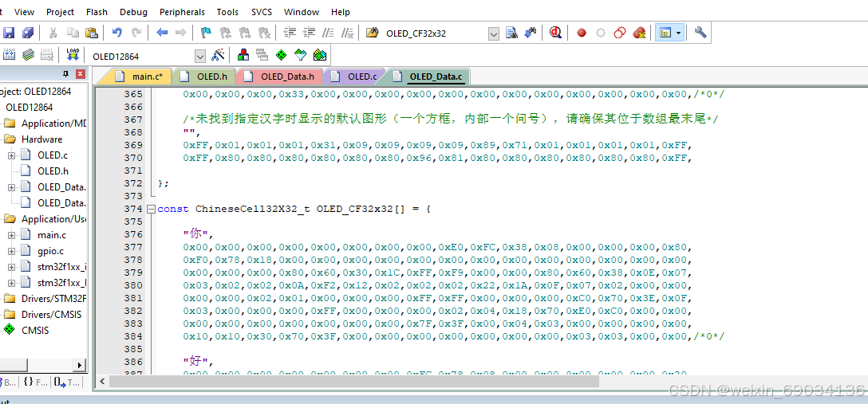
Task: Open the Window menu
Action: [301, 12]
